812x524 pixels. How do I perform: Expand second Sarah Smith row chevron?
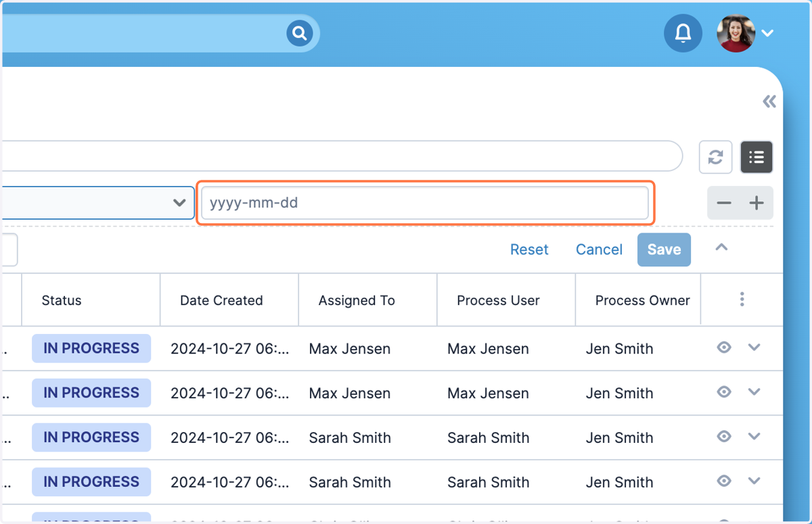[754, 481]
